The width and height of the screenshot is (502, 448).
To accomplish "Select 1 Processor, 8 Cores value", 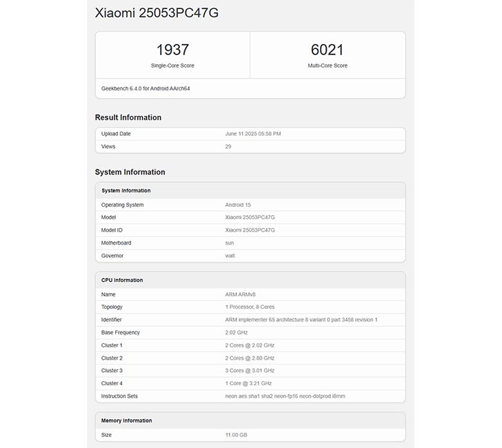I will pos(250,307).
